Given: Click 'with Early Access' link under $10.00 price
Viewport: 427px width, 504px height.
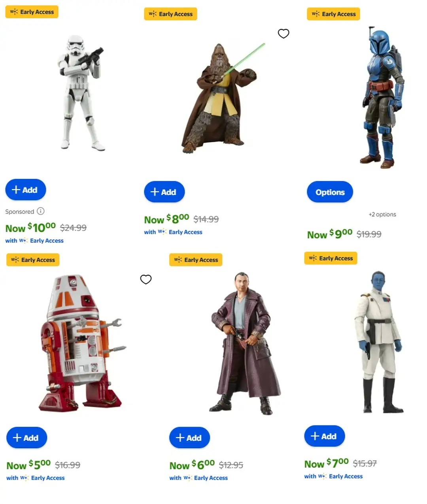Looking at the screenshot, I should point(34,240).
